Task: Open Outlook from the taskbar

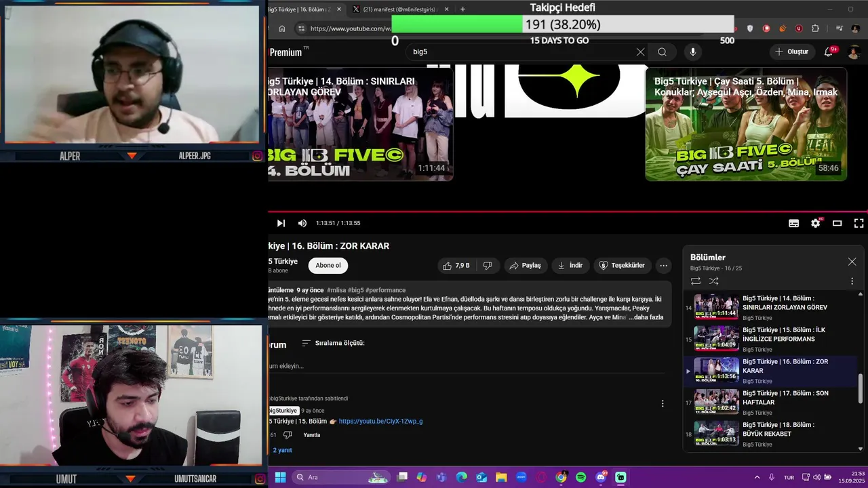Action: pyautogui.click(x=481, y=477)
